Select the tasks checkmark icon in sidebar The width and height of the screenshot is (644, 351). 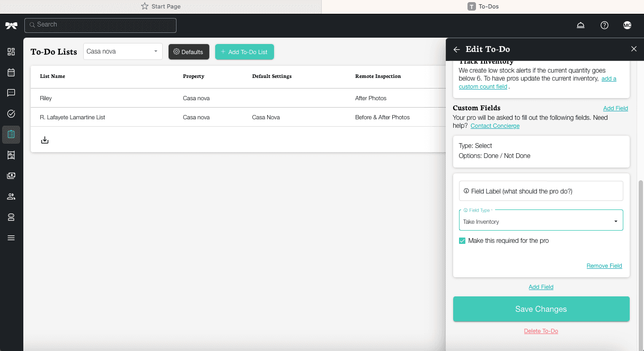(11, 113)
